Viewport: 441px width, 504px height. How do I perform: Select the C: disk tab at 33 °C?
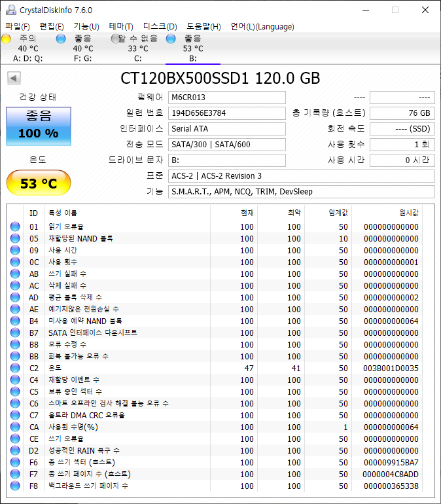pos(138,48)
